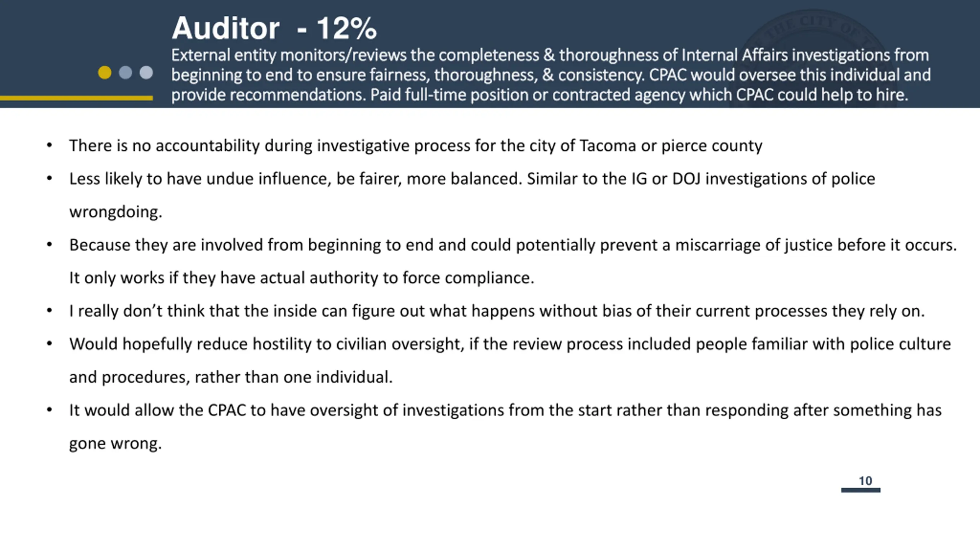
Task: Click the line "and procedures, rather than one individual."
Action: 231,377
